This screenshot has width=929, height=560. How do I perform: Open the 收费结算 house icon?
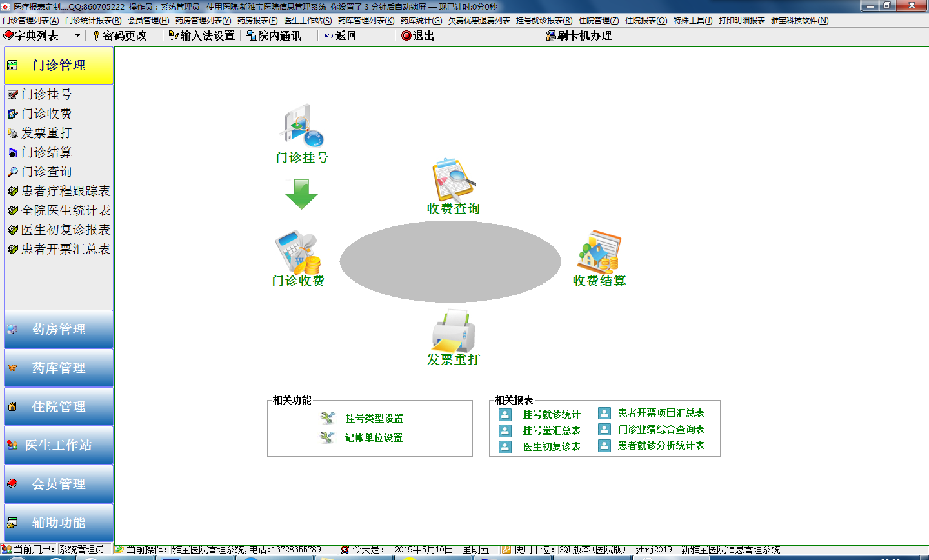(599, 252)
